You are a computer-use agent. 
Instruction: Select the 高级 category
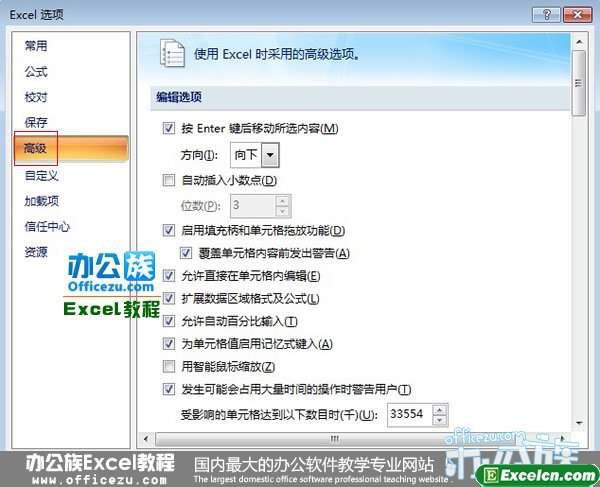[x=71, y=148]
